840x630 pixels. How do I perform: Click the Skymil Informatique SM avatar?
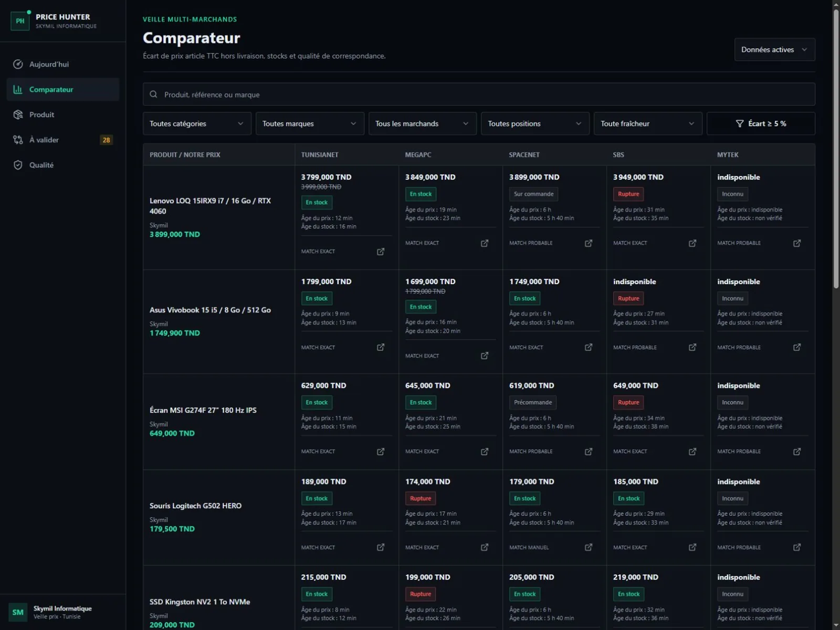[18, 612]
